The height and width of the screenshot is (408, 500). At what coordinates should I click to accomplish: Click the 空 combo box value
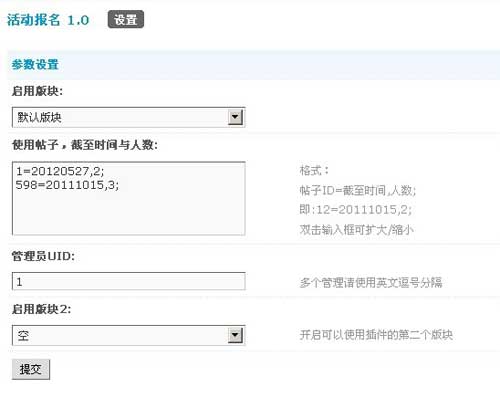(23, 335)
